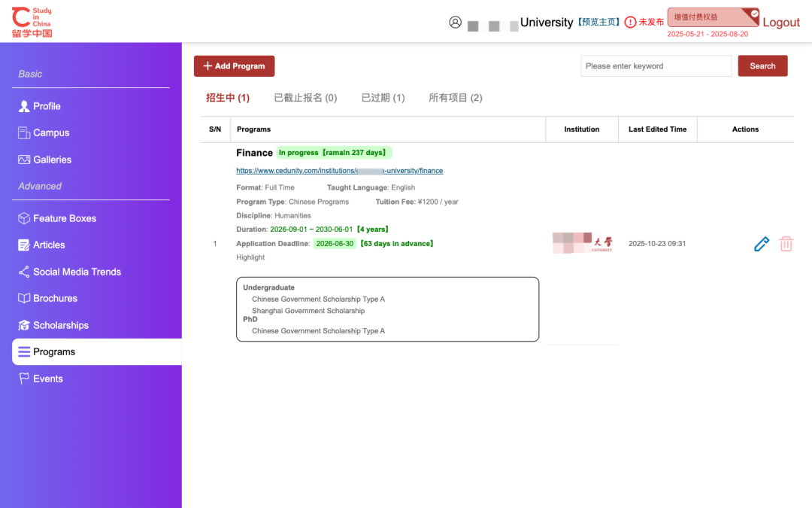Click the PhD scholarship heading
The image size is (812, 508).
(x=250, y=319)
